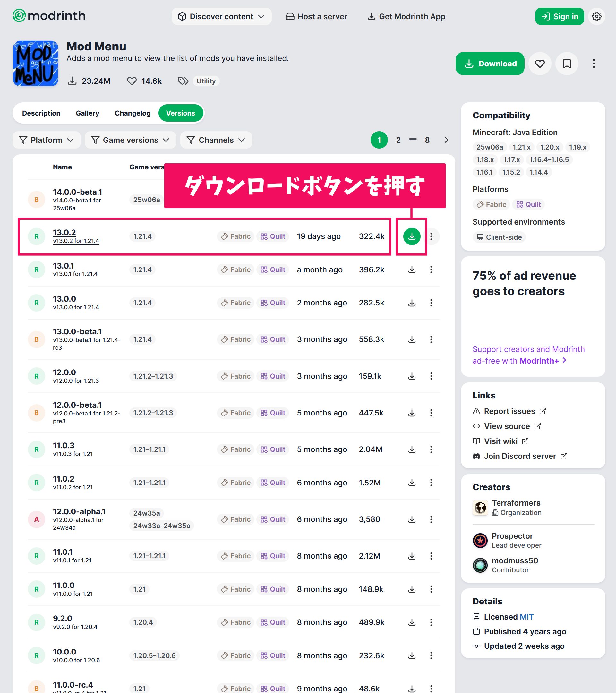Switch to the Gallery tab
Viewport: 616px width, 693px height.
point(88,113)
